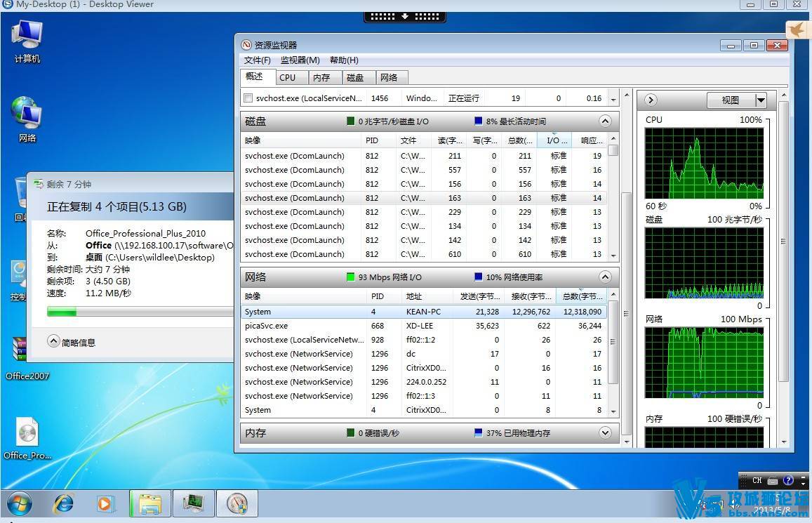Switch to the CPU tab
812x523 pixels.
tap(287, 78)
